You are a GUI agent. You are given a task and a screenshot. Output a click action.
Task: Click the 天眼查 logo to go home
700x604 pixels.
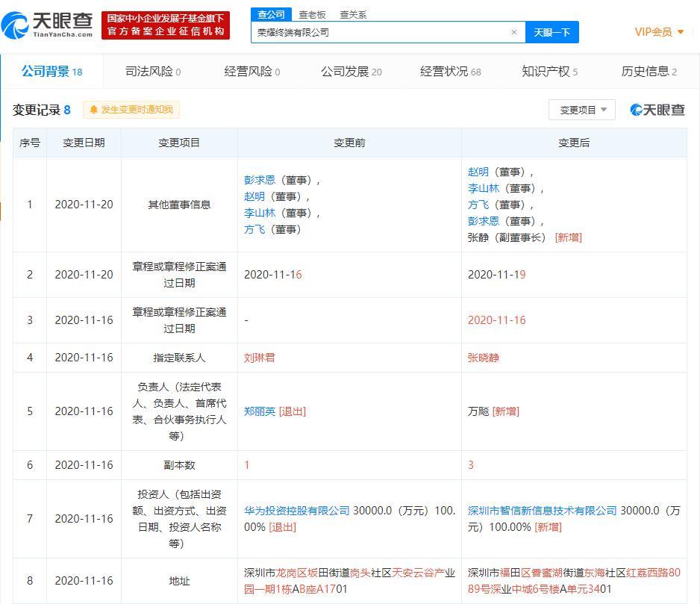click(47, 25)
